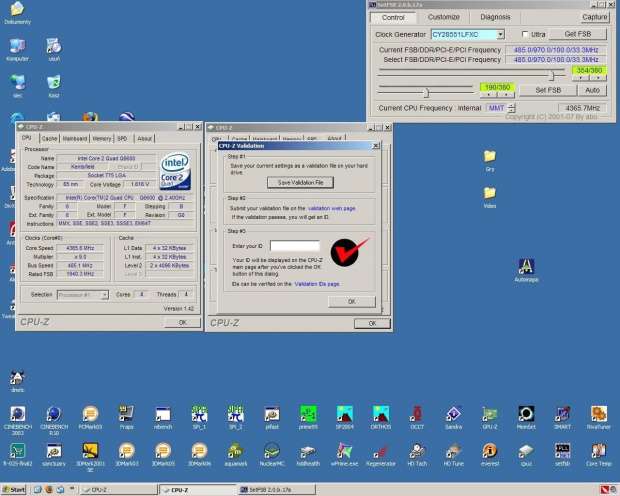Click the Capture button in SetFSB

[x=595, y=17]
